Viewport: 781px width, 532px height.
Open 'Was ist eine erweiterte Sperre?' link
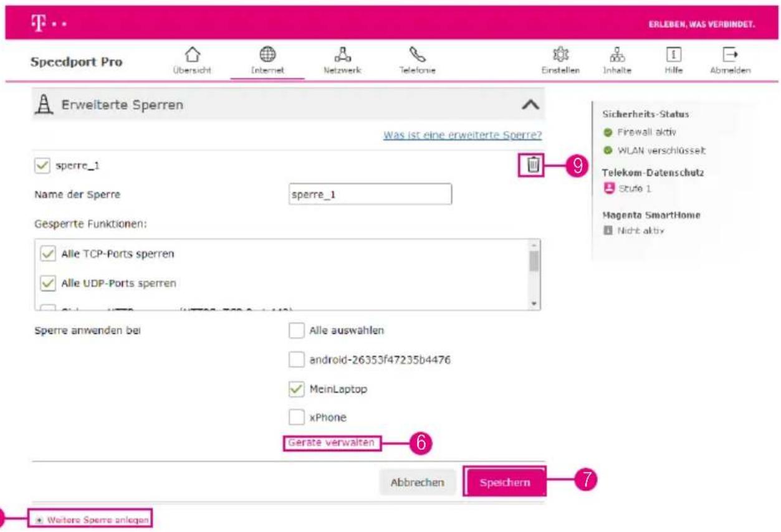(462, 135)
